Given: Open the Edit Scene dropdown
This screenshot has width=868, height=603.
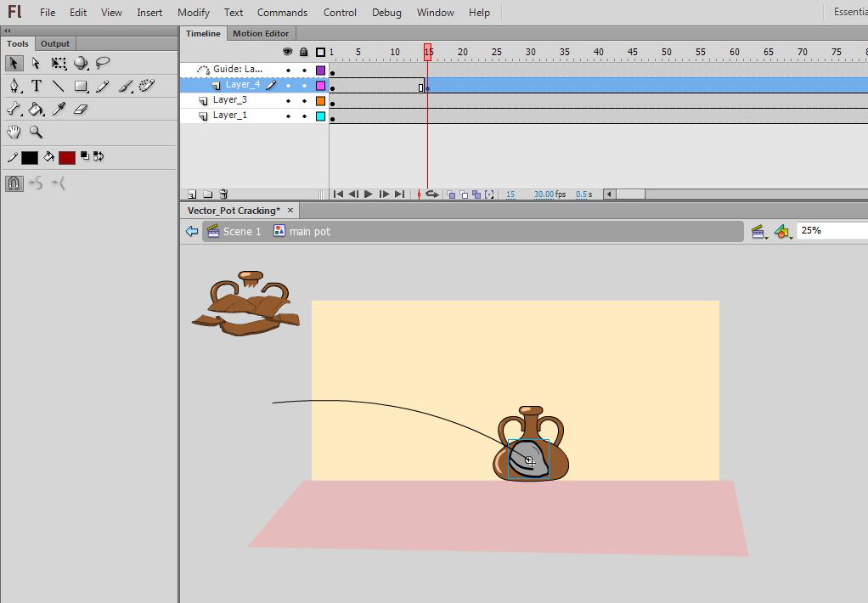Looking at the screenshot, I should click(759, 231).
